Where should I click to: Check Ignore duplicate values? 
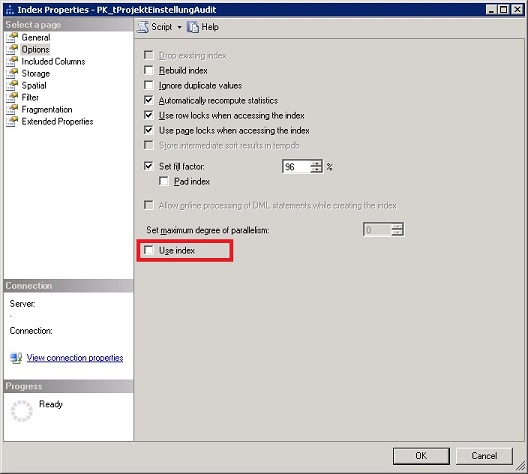point(148,85)
